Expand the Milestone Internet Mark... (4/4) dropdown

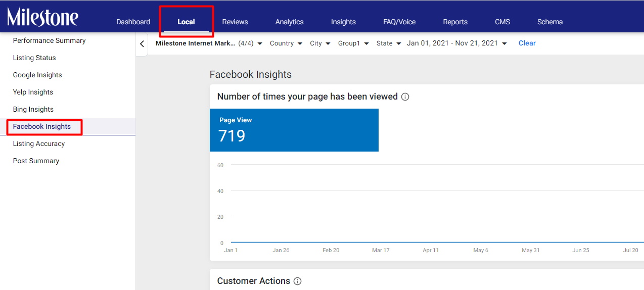coord(209,43)
